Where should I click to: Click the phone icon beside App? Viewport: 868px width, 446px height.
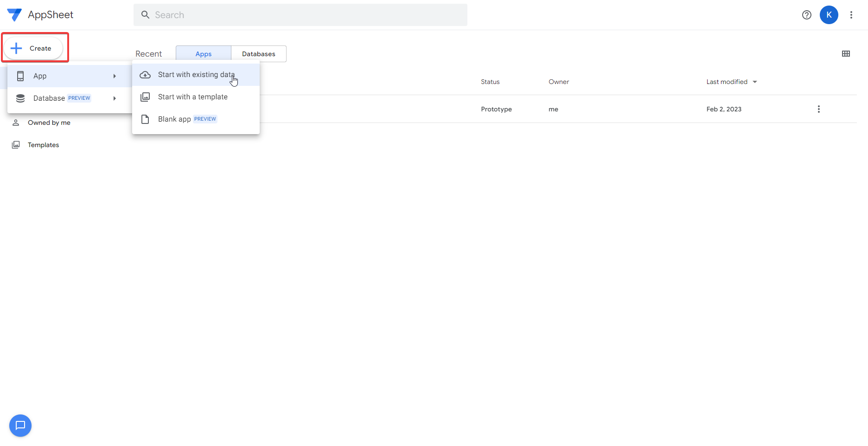coord(20,76)
